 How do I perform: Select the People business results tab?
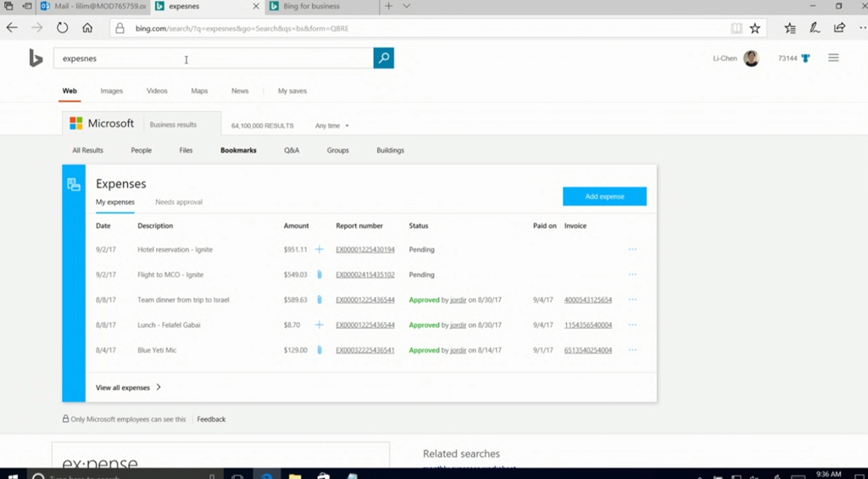pyautogui.click(x=142, y=150)
